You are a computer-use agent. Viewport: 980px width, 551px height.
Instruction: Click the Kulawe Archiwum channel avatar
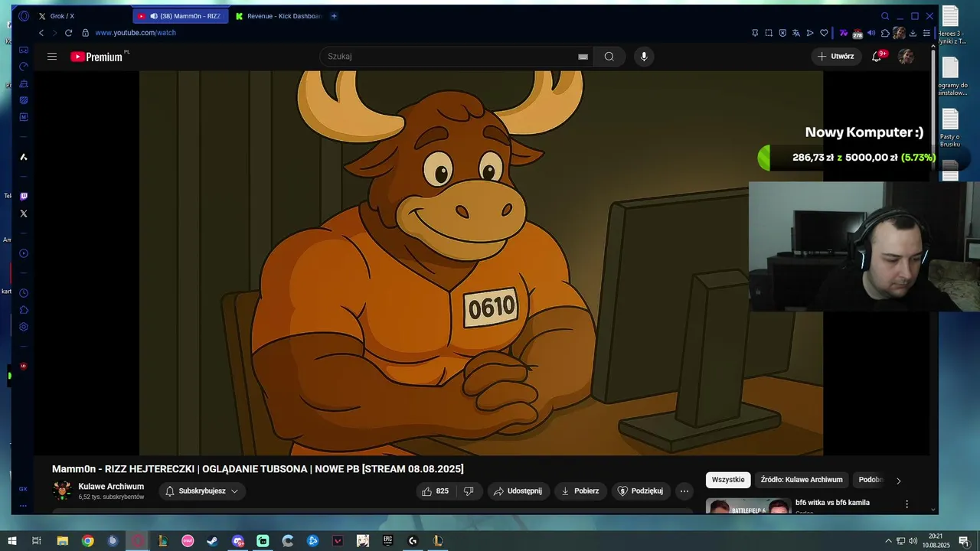[x=62, y=491]
